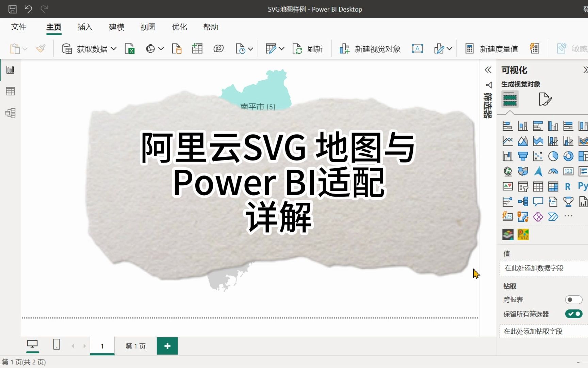Open the 建模 ribbon tab
Image resolution: width=588 pixels, height=368 pixels.
tap(116, 27)
